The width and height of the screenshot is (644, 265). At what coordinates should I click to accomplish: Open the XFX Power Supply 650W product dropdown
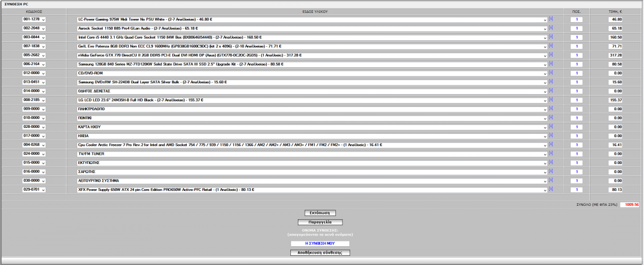coord(312,190)
